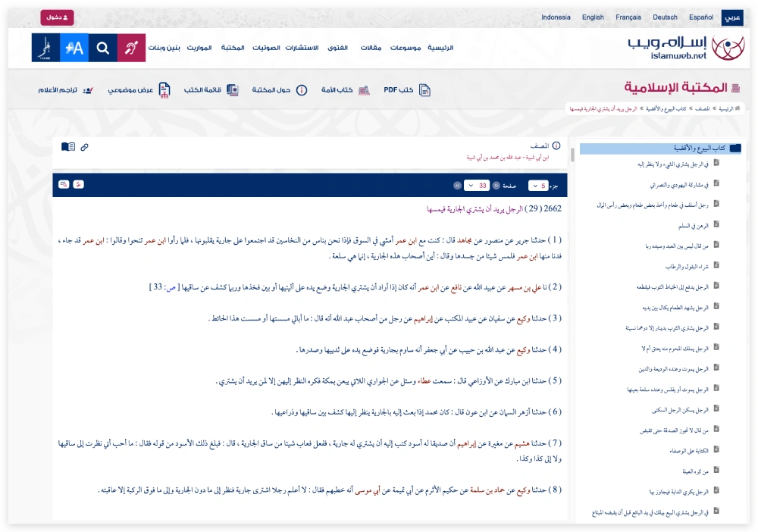Click the sidebar tree vertical scrollbar
Screen dimensions: 758x532
pos(572,155)
